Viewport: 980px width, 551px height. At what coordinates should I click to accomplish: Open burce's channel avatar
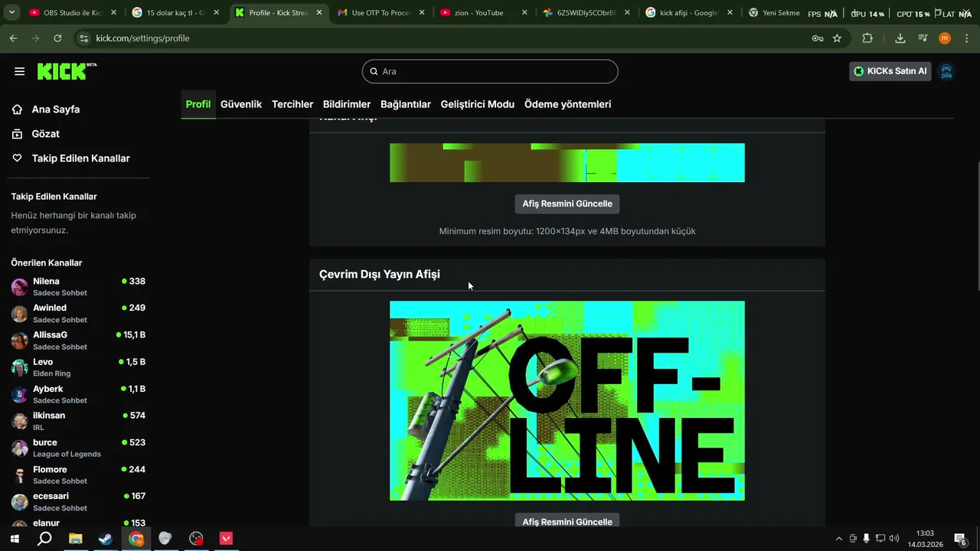click(20, 448)
